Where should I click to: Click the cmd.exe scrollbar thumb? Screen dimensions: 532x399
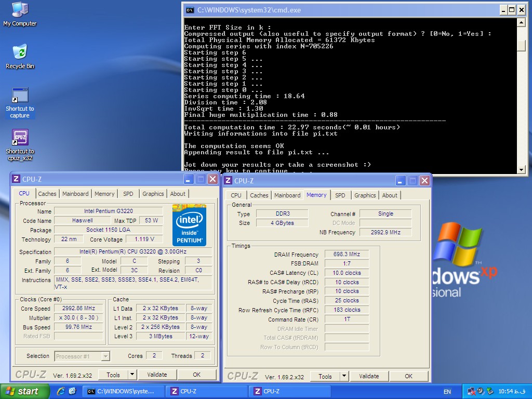point(522,45)
